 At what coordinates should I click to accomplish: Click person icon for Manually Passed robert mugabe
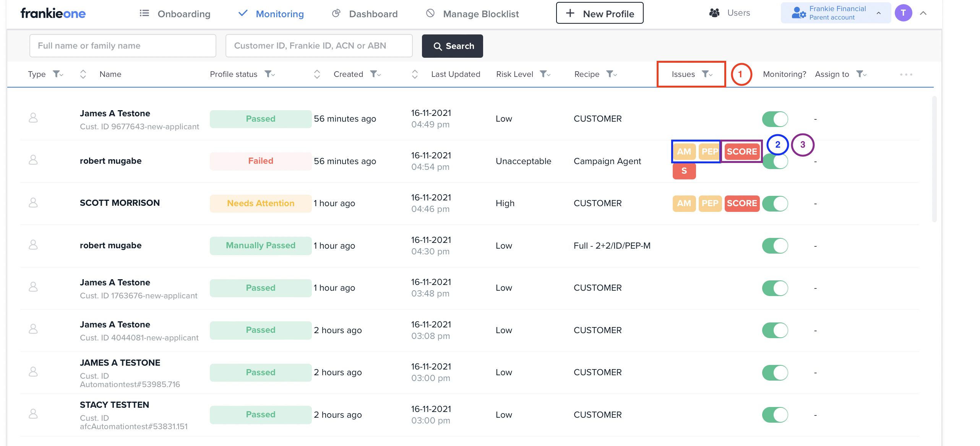point(33,245)
